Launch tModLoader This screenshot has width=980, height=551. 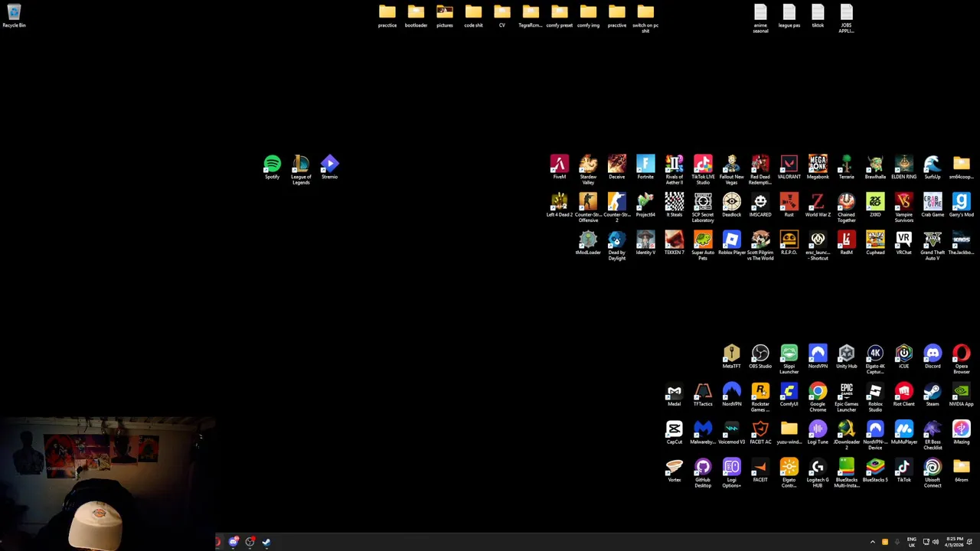coord(588,243)
